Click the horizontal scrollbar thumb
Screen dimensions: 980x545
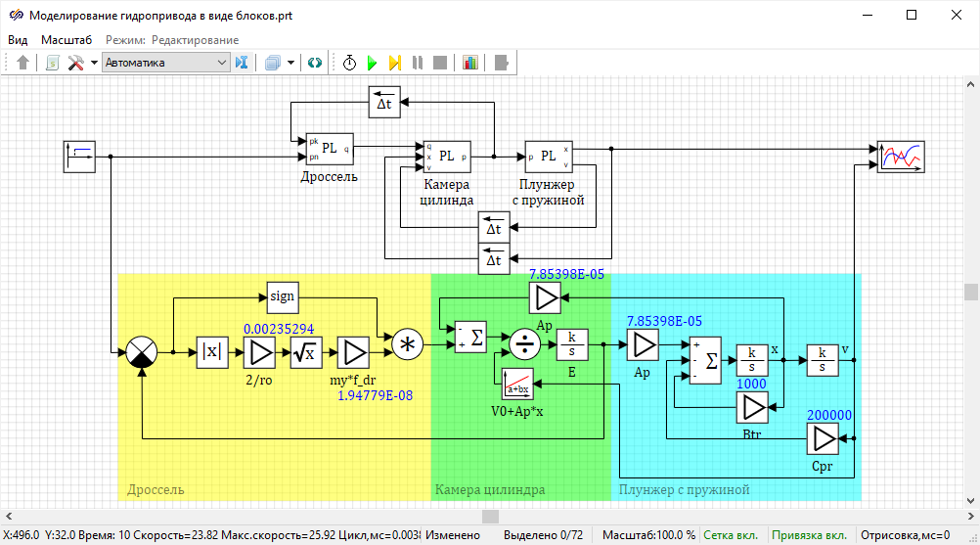click(491, 516)
